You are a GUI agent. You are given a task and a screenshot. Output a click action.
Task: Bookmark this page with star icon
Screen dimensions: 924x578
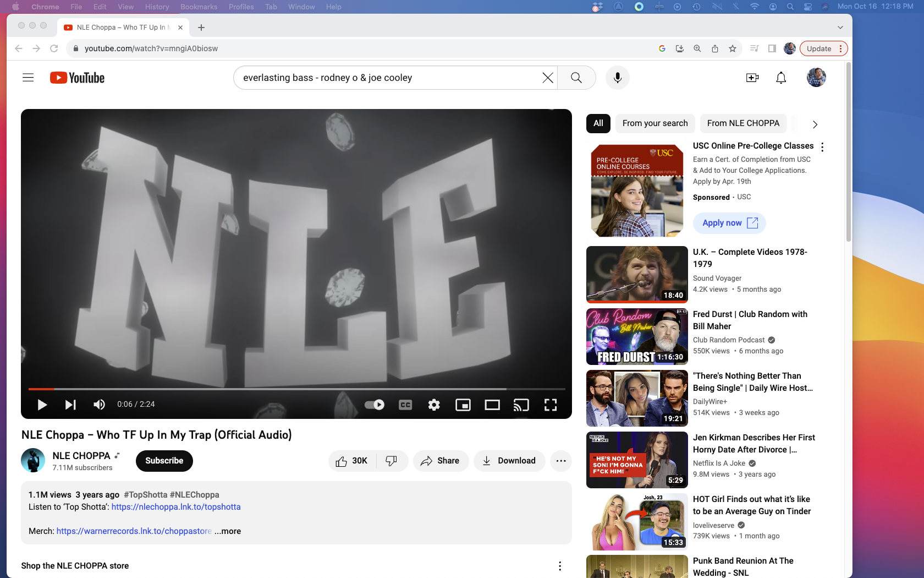pyautogui.click(x=733, y=48)
